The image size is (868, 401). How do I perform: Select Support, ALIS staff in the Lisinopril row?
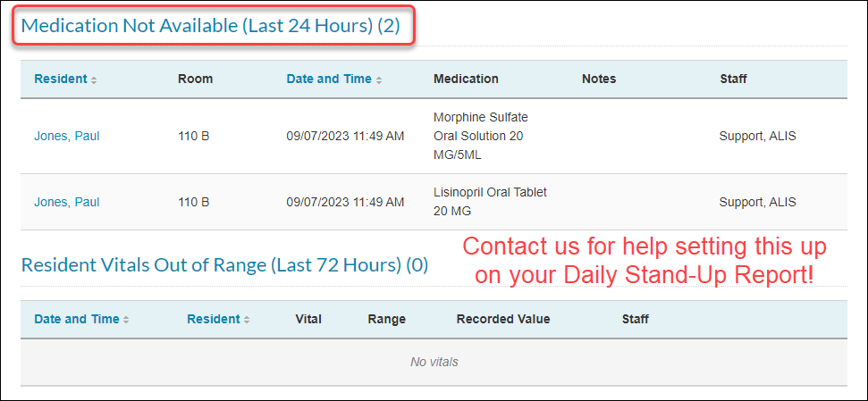[x=758, y=202]
